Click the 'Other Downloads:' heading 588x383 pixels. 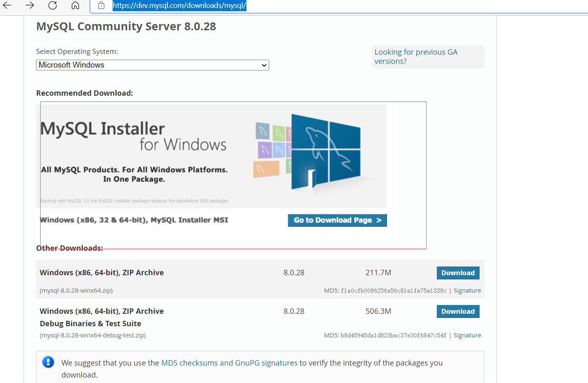tap(70, 248)
